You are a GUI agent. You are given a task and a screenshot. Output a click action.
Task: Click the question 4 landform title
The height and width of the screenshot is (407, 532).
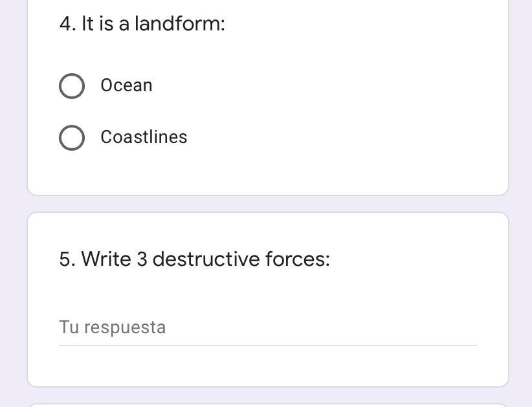point(142,24)
